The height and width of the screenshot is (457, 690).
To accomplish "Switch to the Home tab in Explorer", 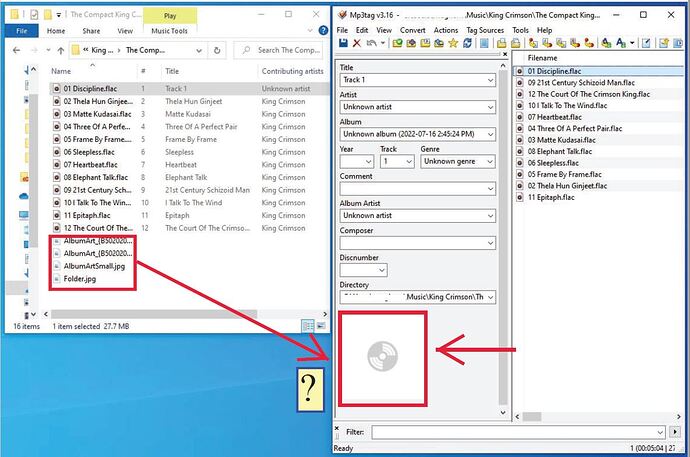I will click(x=56, y=31).
